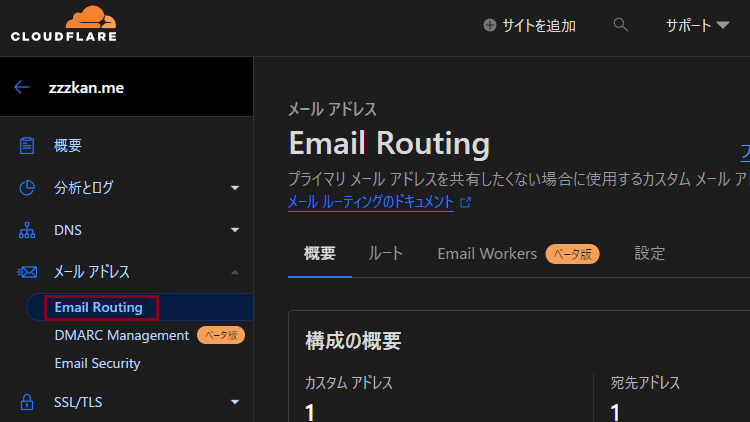Open the 設定 tab

click(x=650, y=254)
